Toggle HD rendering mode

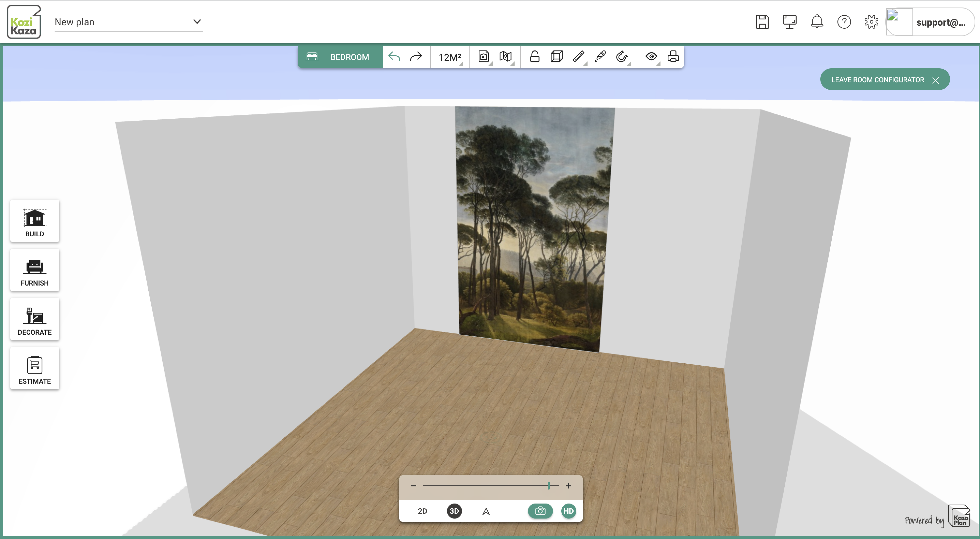(568, 511)
